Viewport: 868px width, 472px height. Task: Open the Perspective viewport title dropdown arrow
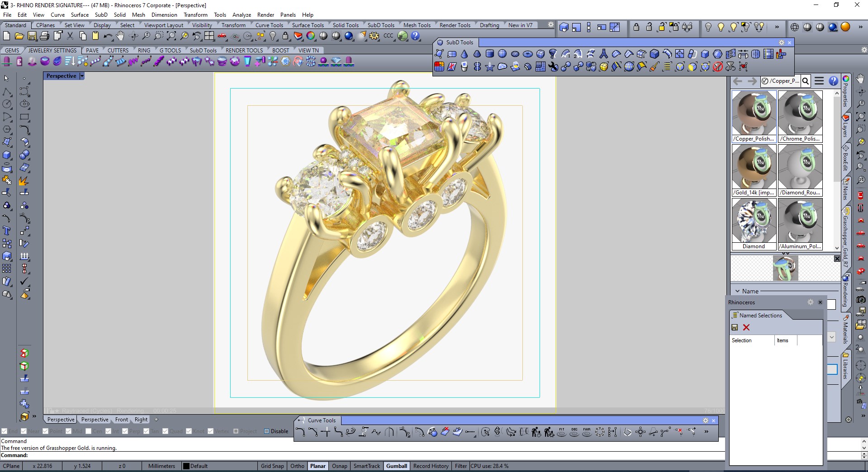pyautogui.click(x=82, y=76)
